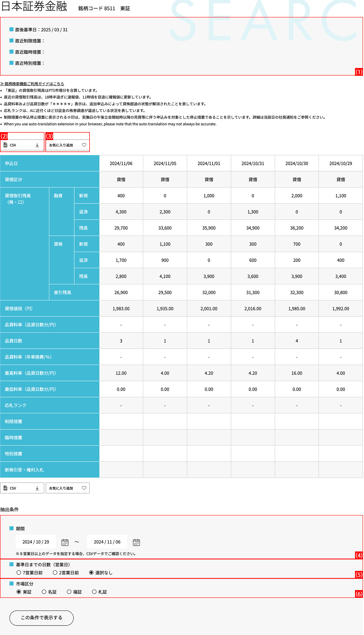Click the 差引残高 row header
The height and width of the screenshot is (635, 364).
74,292
